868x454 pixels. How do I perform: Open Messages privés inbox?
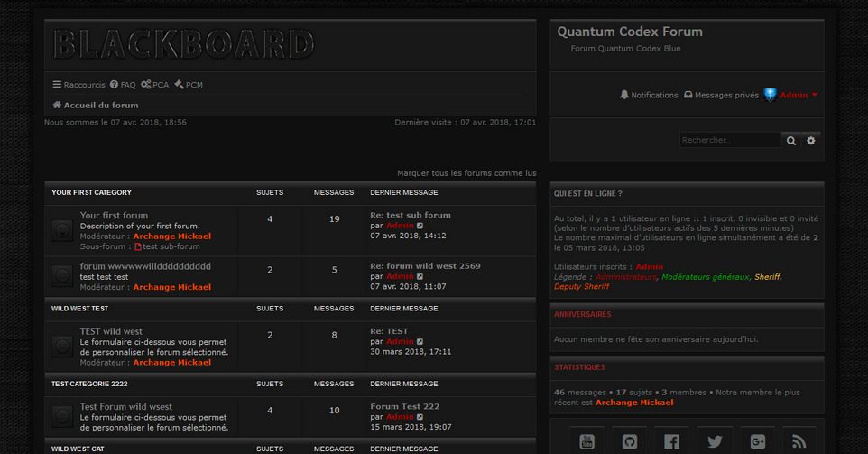point(721,95)
